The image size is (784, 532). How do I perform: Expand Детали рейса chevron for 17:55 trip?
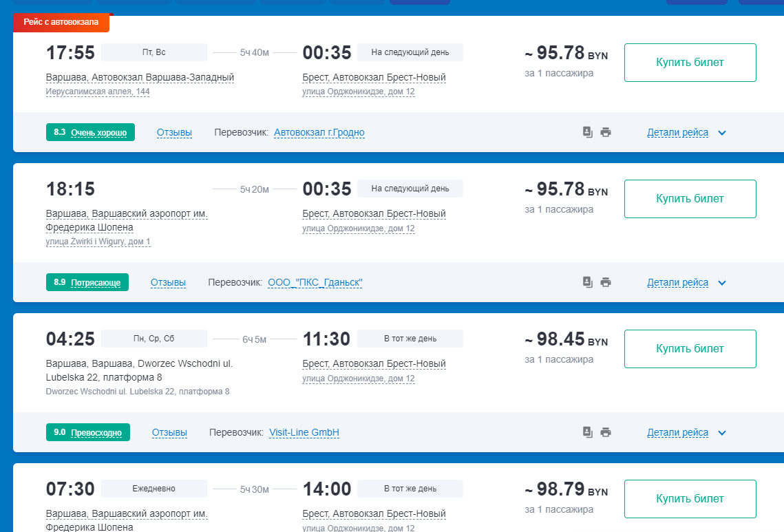(722, 133)
